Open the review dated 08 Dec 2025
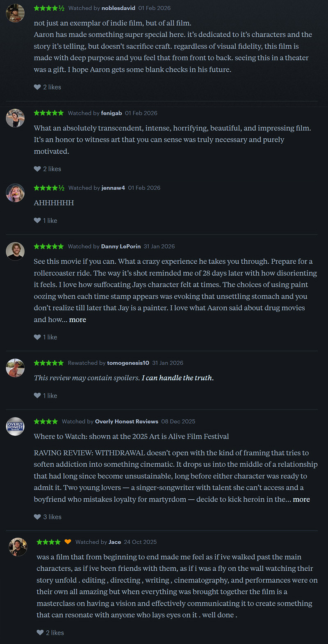The height and width of the screenshot is (644, 328). 178,421
